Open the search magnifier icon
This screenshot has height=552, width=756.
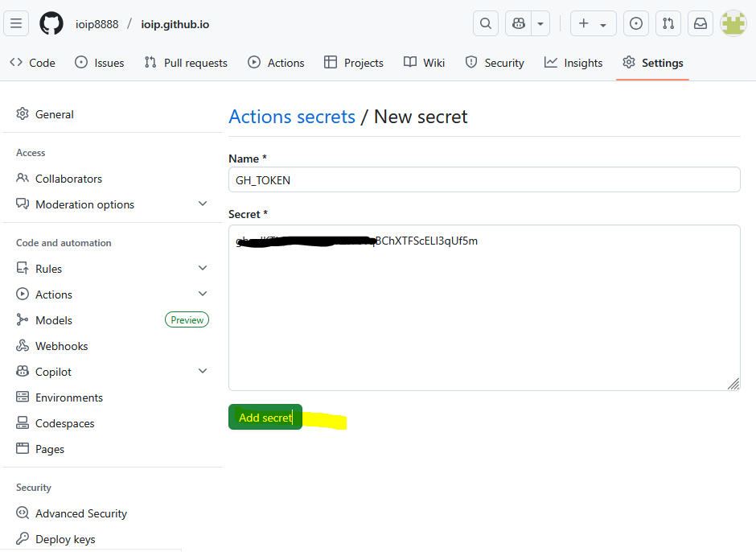[x=485, y=23]
